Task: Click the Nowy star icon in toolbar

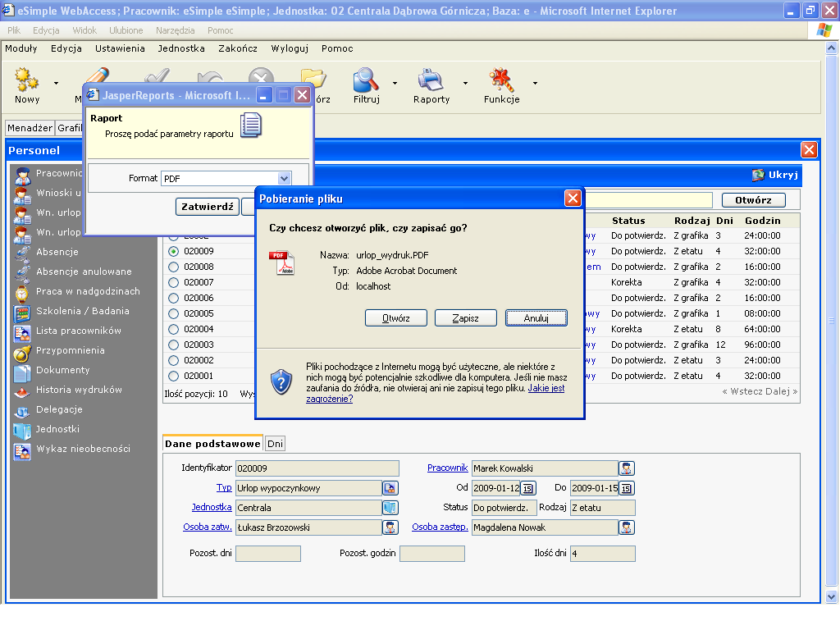Action: point(26,80)
